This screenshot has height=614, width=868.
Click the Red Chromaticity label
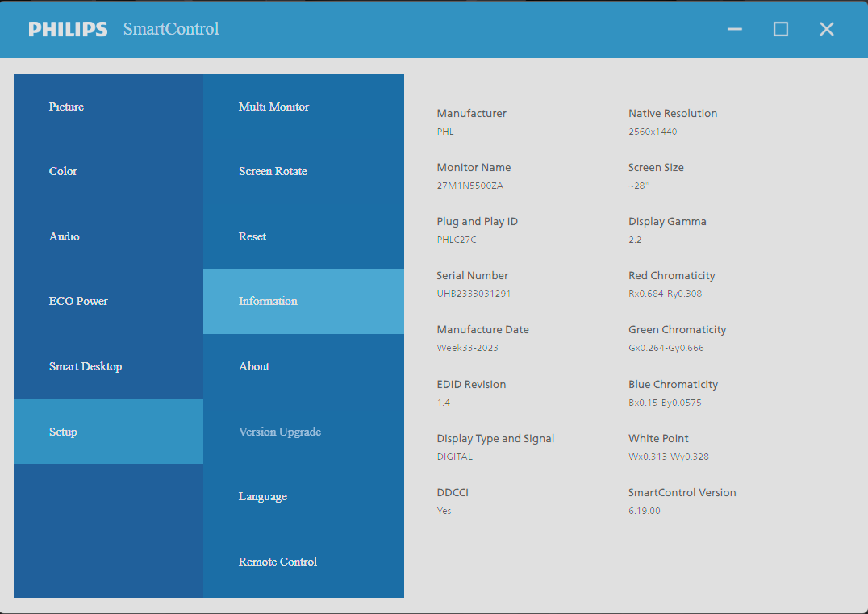[671, 276]
